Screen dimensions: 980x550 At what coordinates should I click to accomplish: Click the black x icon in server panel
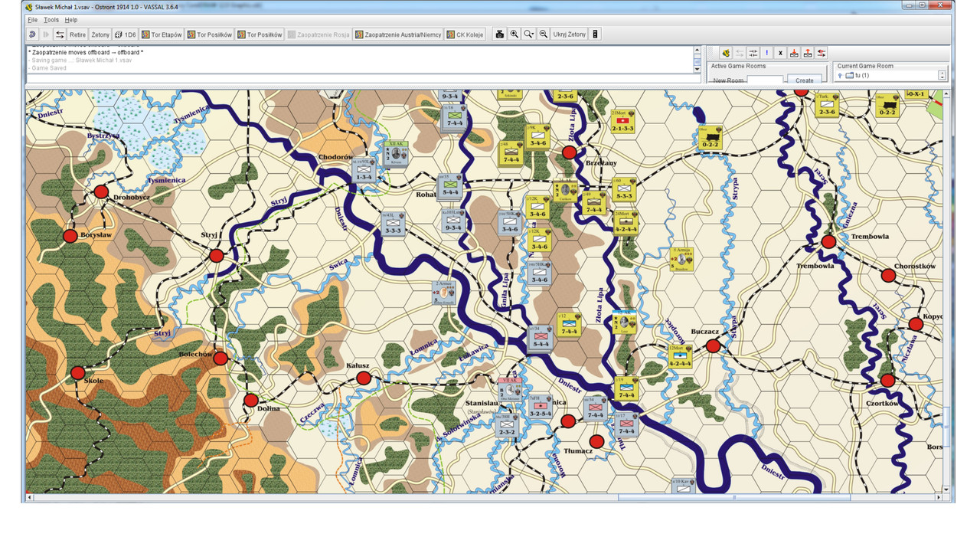(x=780, y=53)
